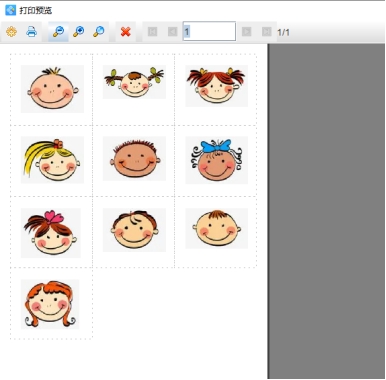Screen dimensions: 386x380
Task: Open the page setup gear icon
Action: coord(11,32)
